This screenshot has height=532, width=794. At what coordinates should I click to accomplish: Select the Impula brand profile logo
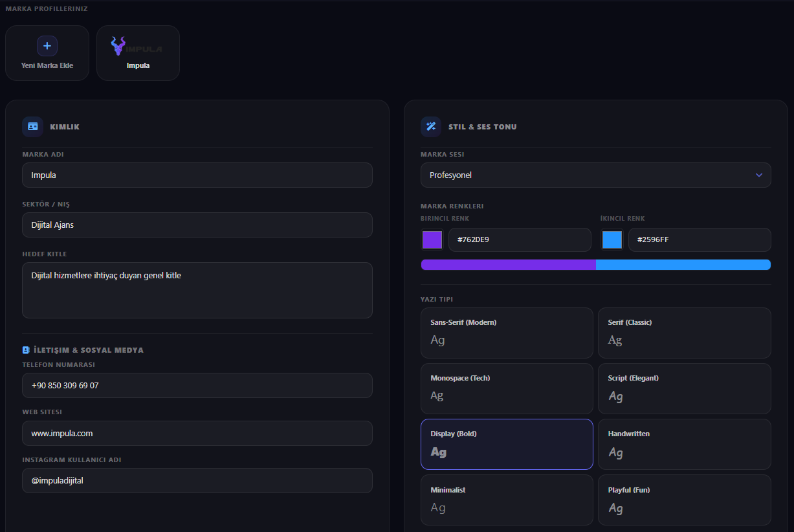pos(137,47)
